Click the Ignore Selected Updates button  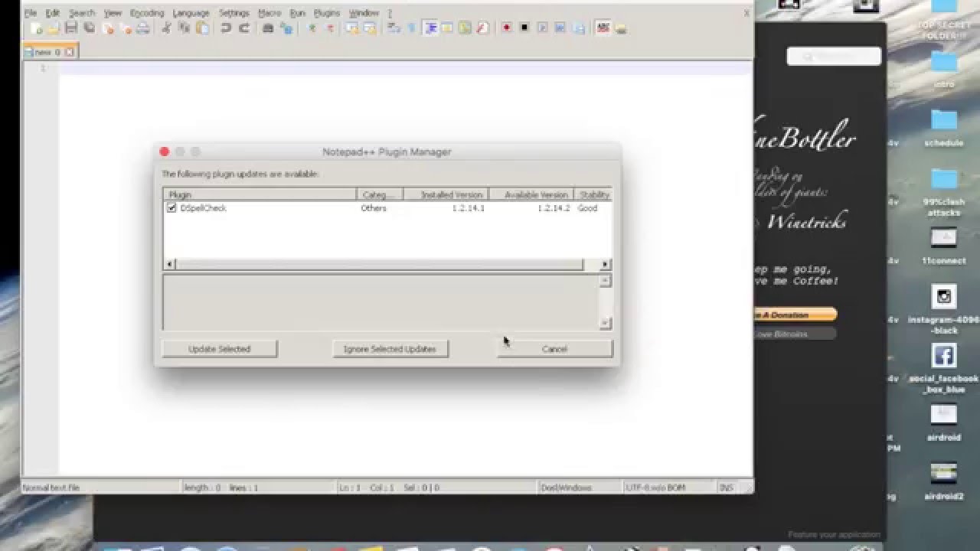[x=390, y=349]
